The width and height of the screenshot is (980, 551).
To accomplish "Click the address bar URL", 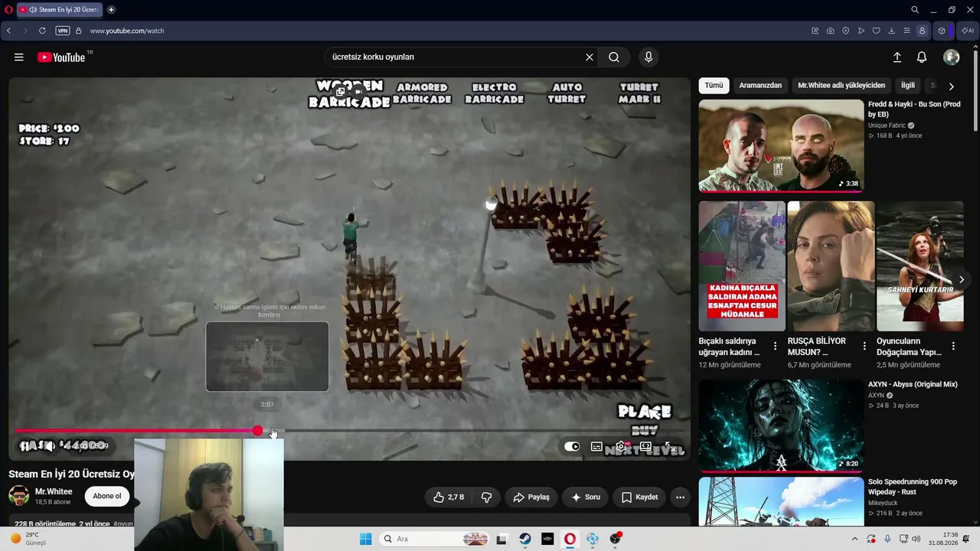I will 127,31.
